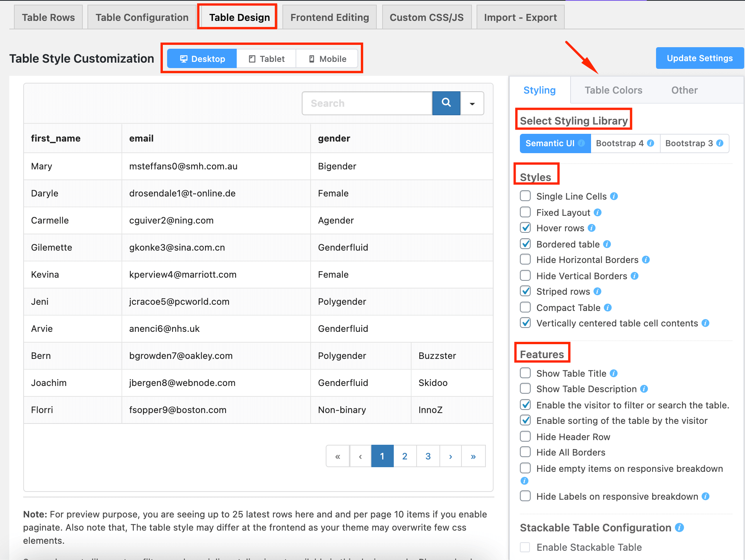Click info icon next to Stackable Table Configuration
This screenshot has width=745, height=560.
click(x=680, y=528)
